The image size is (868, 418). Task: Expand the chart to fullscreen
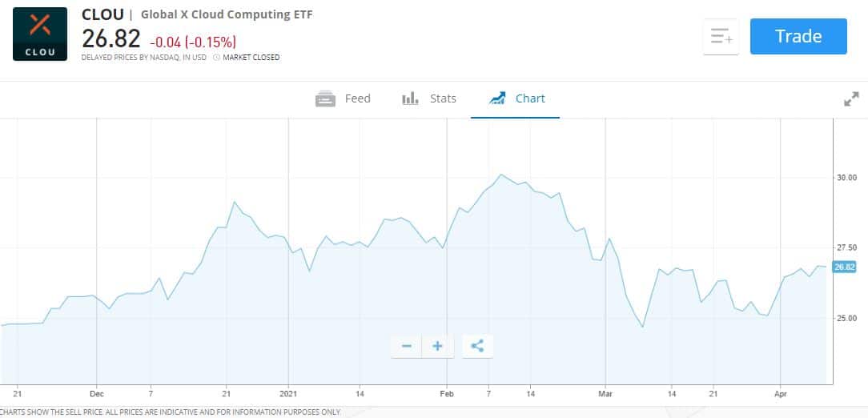point(851,99)
